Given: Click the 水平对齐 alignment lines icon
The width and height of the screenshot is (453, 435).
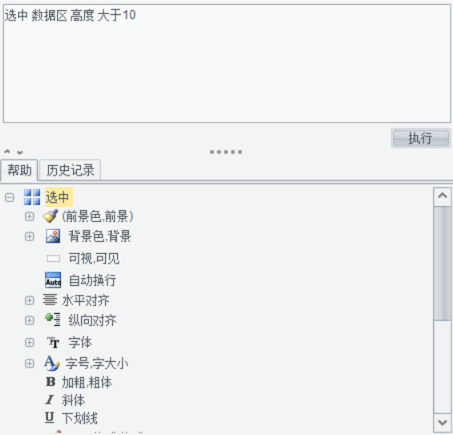Looking at the screenshot, I should [50, 300].
